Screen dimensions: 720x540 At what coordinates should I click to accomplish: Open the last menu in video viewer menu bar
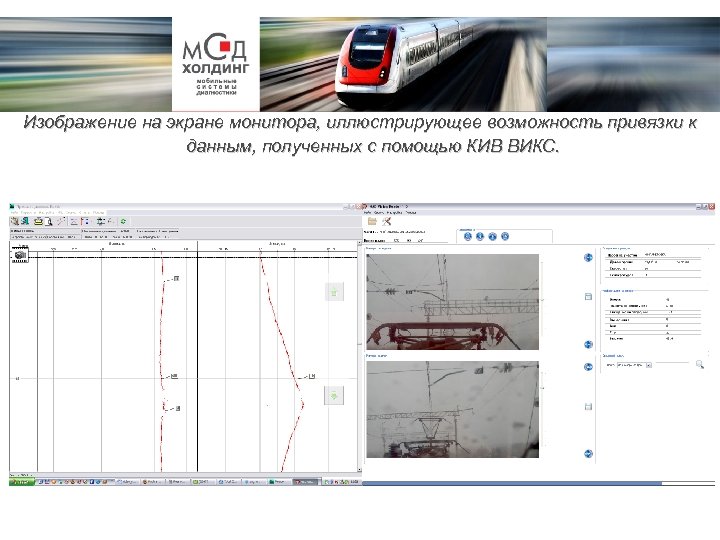click(411, 213)
